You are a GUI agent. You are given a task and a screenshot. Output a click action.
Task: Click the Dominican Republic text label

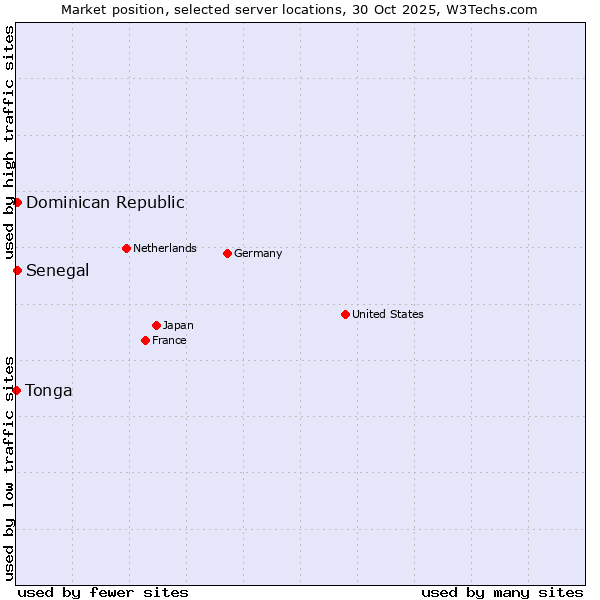(x=105, y=202)
